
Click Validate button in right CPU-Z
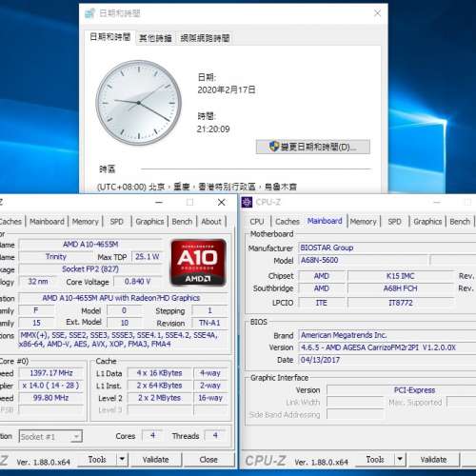tap(433, 459)
